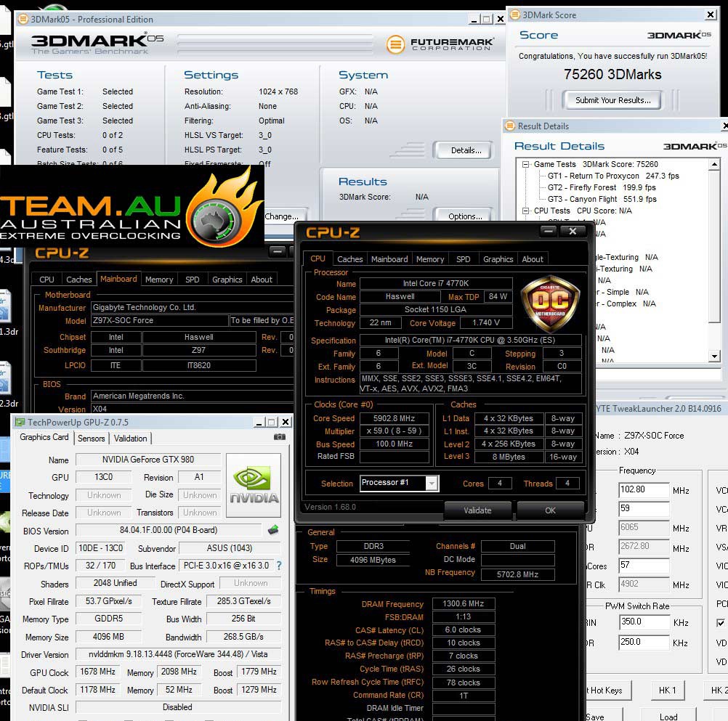Switch to GPU-Z Sensors tab

click(x=91, y=438)
